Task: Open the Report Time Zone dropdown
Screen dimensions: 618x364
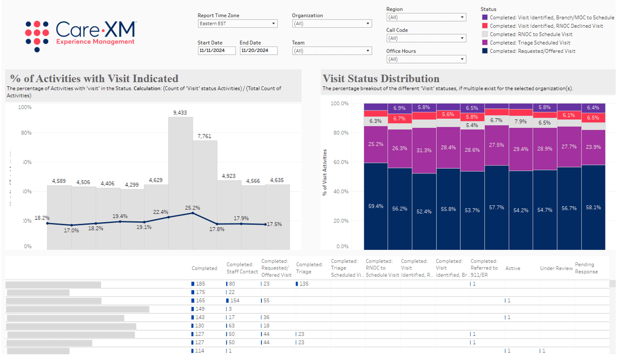Action: click(x=237, y=24)
